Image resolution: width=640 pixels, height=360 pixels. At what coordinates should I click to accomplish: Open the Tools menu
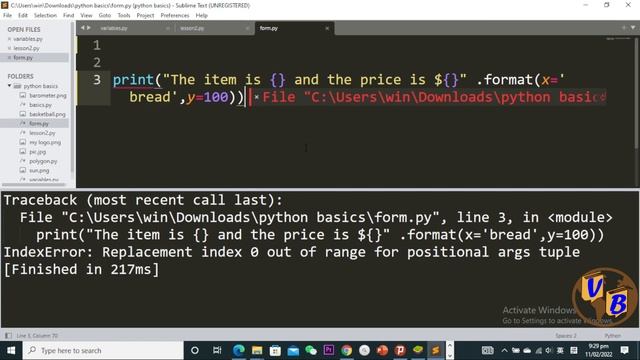click(124, 15)
